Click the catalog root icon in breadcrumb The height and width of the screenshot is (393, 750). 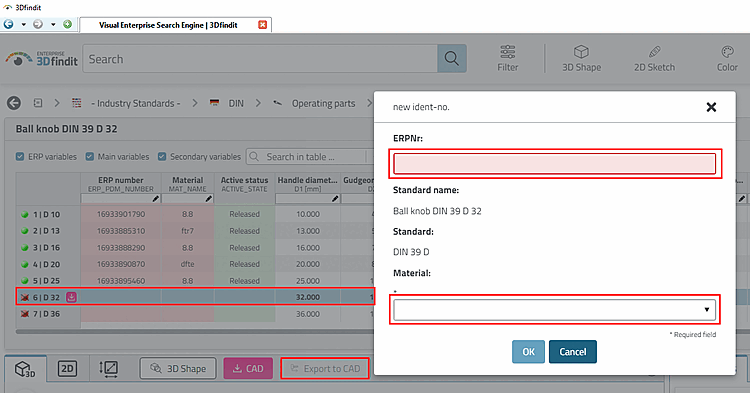pos(38,103)
